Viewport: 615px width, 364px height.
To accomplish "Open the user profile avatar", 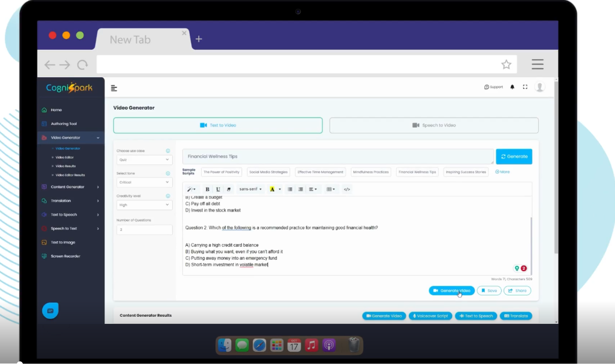I will [x=540, y=87].
